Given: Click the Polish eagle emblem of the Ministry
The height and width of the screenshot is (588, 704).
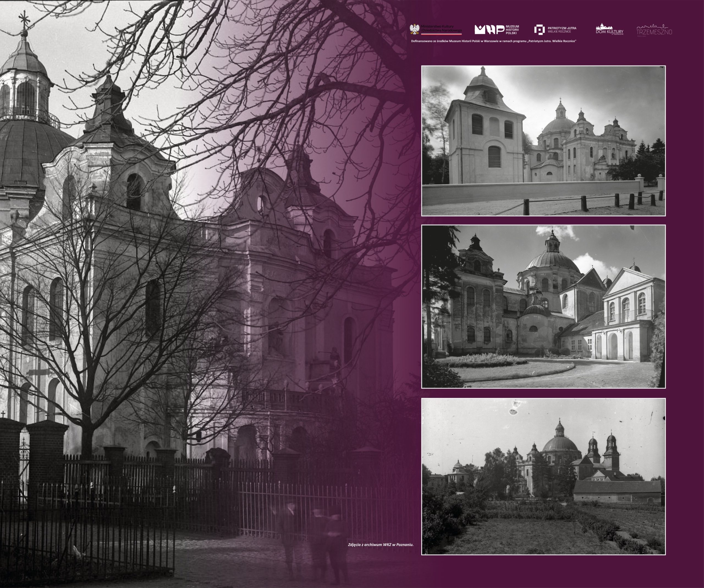Looking at the screenshot, I should pos(415,29).
